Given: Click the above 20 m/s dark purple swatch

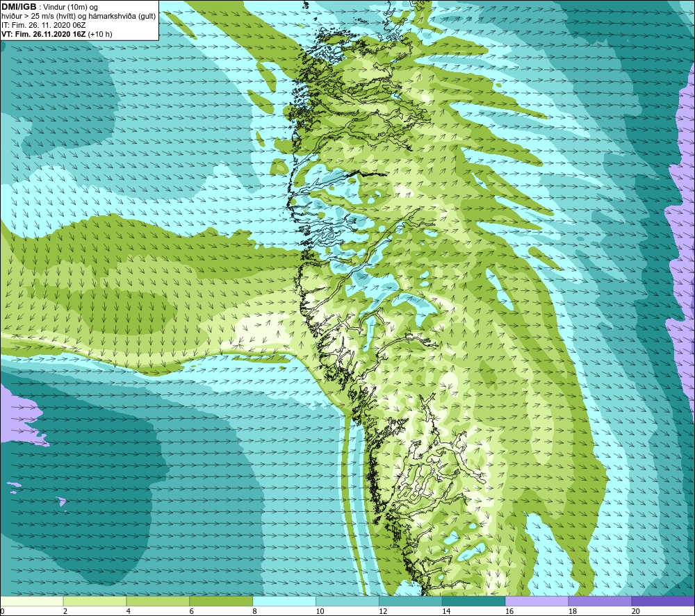Looking at the screenshot, I should 662,601.
